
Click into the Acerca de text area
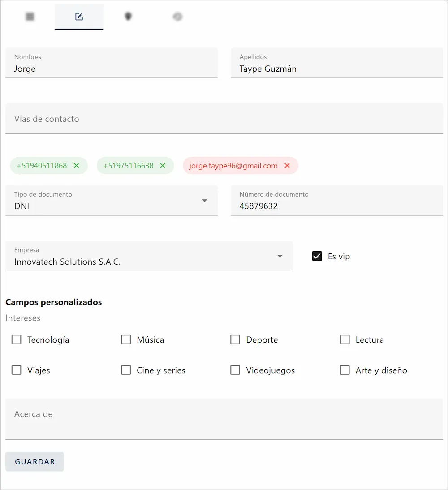pos(224,419)
